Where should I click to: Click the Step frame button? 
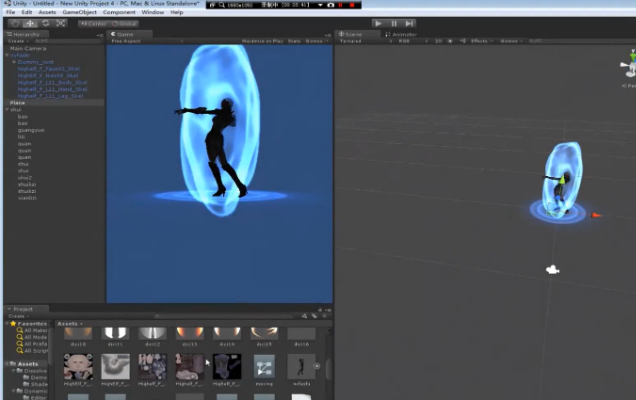[x=410, y=22]
